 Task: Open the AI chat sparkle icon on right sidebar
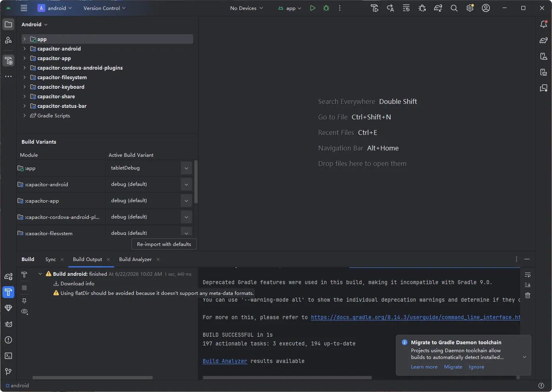(544, 88)
